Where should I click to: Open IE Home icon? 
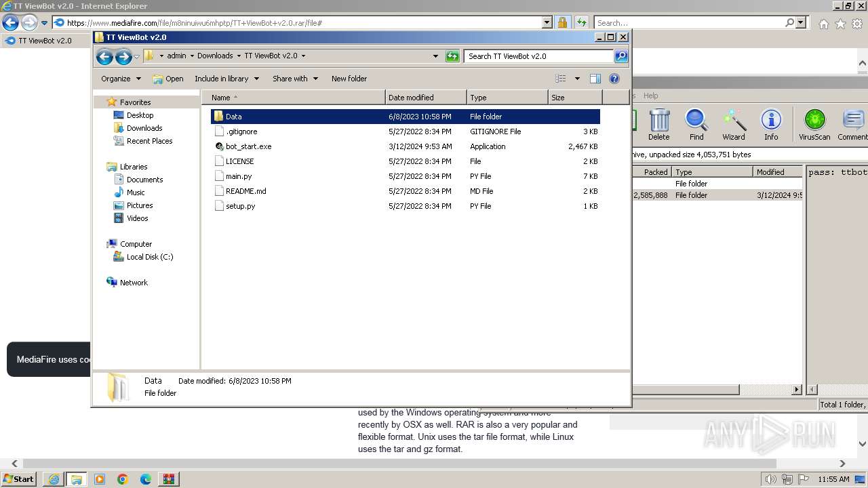click(x=823, y=24)
